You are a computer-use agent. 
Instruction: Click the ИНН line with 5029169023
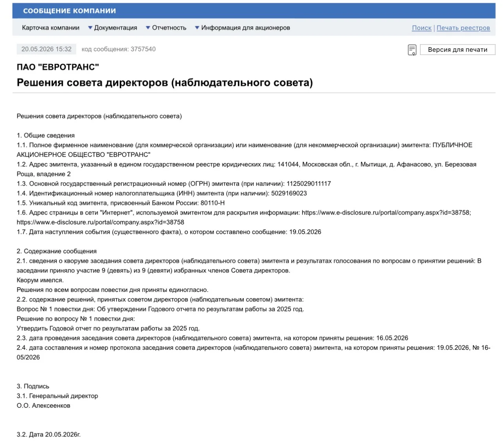pos(162,193)
